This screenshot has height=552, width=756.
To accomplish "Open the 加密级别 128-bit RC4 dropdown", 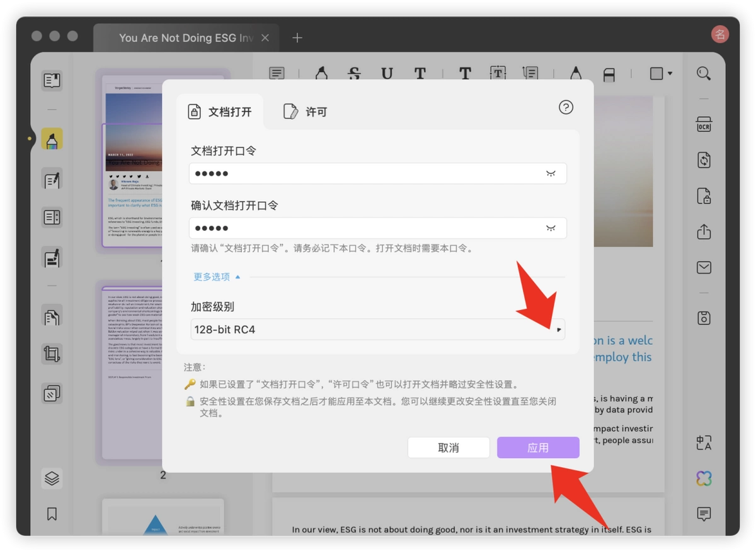I will pyautogui.click(x=377, y=330).
